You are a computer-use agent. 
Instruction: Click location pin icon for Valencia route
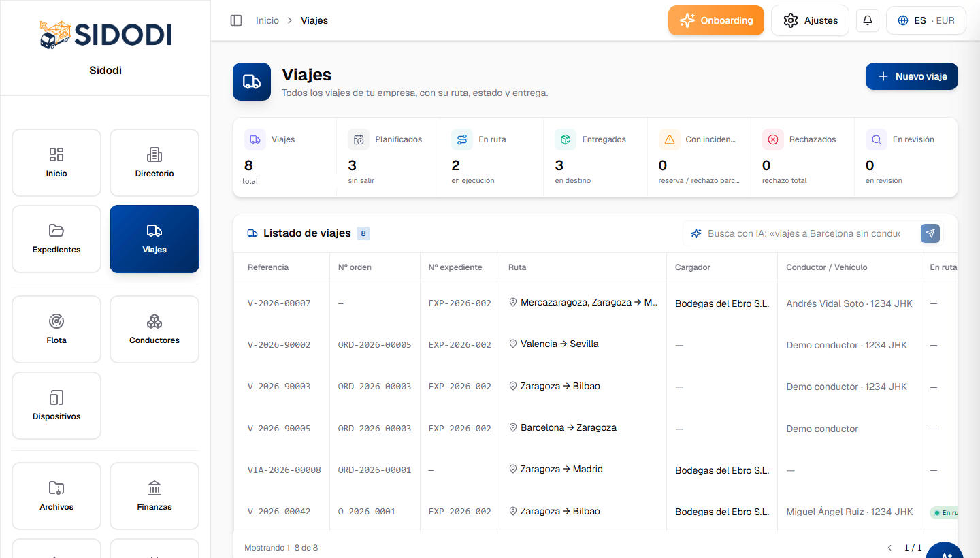click(x=513, y=344)
